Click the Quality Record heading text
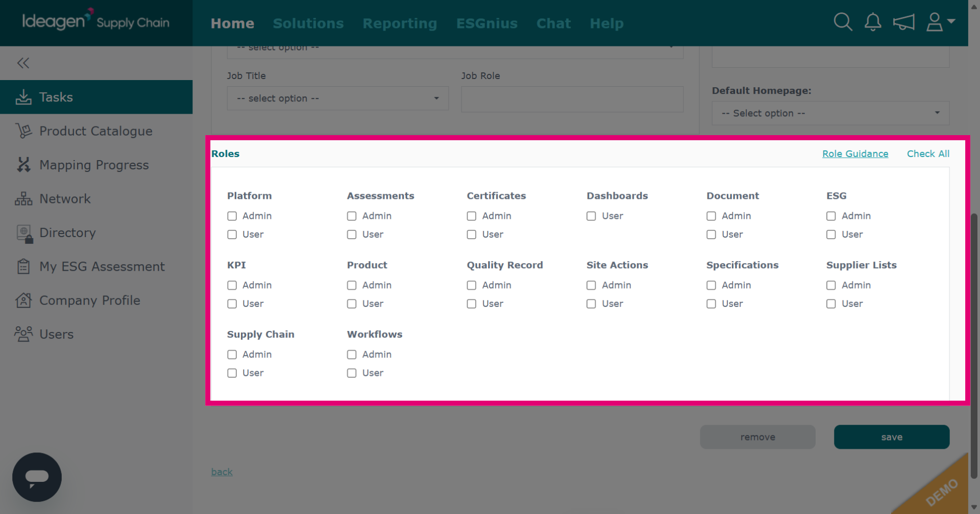The width and height of the screenshot is (980, 514). pyautogui.click(x=505, y=265)
